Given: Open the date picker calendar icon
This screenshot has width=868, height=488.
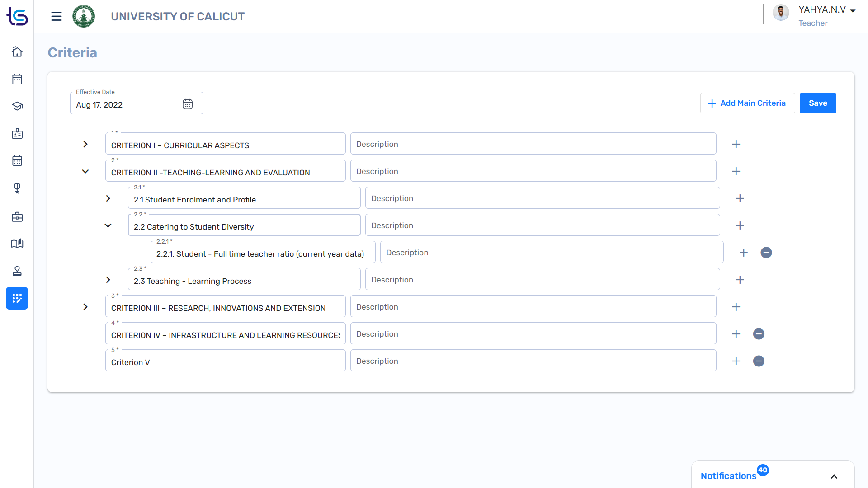Looking at the screenshot, I should 188,104.
